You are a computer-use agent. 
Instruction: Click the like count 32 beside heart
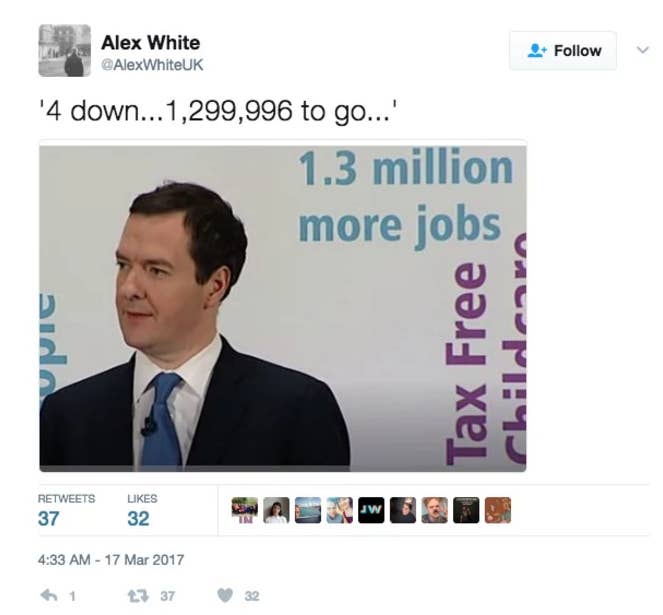(252, 596)
